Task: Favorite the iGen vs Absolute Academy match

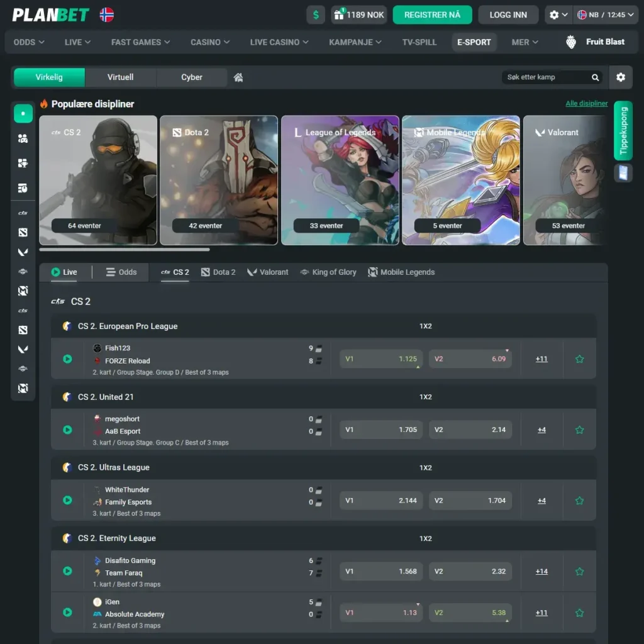Action: [x=579, y=613]
